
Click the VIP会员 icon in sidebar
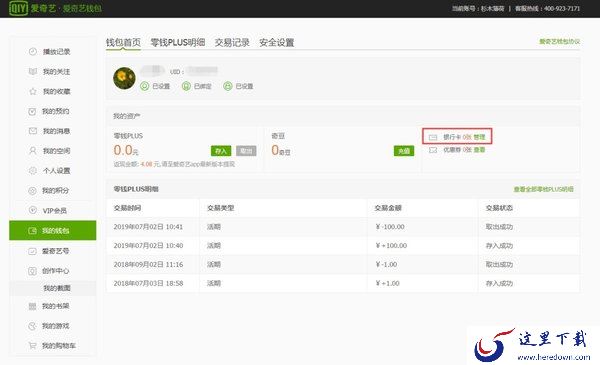pyautogui.click(x=33, y=210)
